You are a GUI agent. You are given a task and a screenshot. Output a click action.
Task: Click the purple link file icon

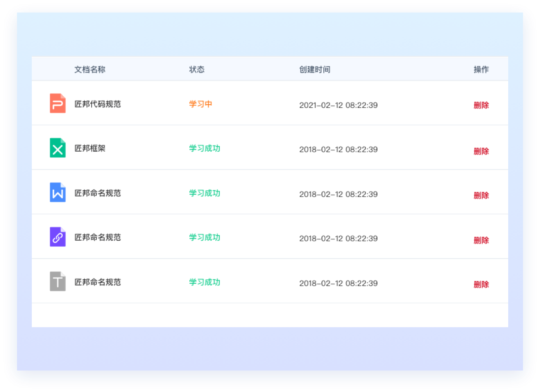click(x=57, y=237)
